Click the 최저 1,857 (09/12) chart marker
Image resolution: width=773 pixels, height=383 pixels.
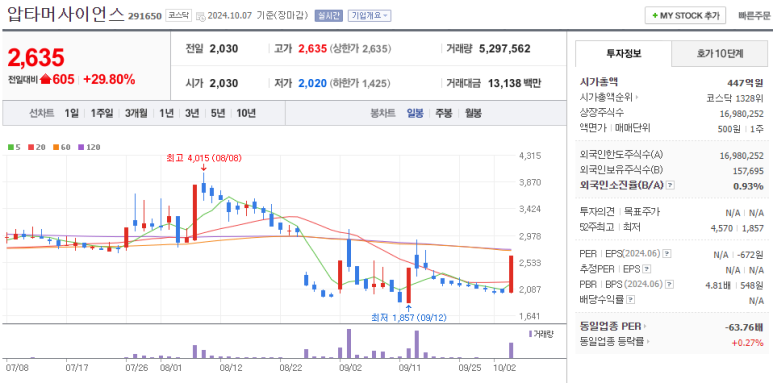pyautogui.click(x=409, y=318)
